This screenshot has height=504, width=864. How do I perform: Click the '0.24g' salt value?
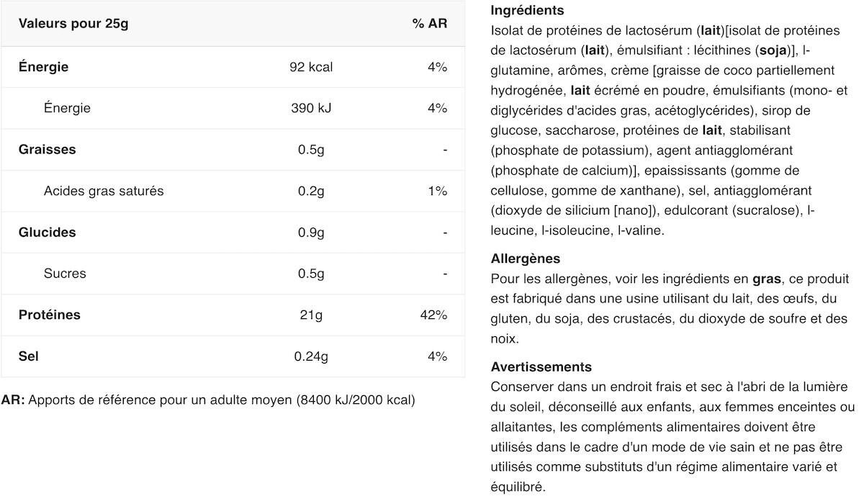click(x=311, y=356)
